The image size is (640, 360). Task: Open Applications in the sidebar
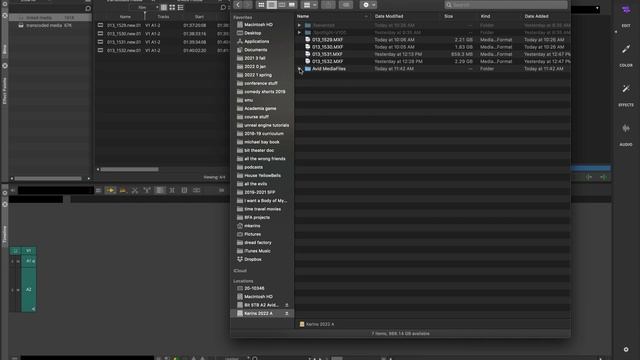[256, 41]
